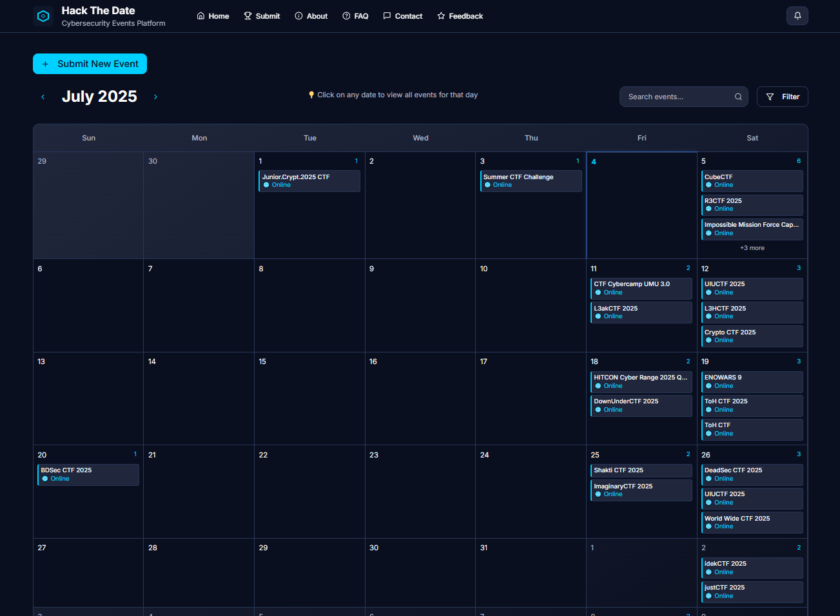Open the Contact page
Screen dimensions: 840x616
pyautogui.click(x=403, y=16)
